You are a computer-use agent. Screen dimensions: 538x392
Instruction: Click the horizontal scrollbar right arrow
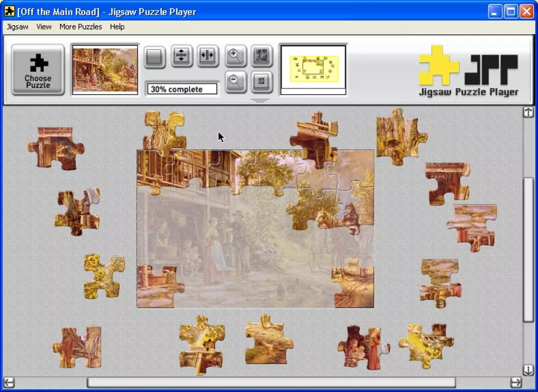[x=515, y=382]
